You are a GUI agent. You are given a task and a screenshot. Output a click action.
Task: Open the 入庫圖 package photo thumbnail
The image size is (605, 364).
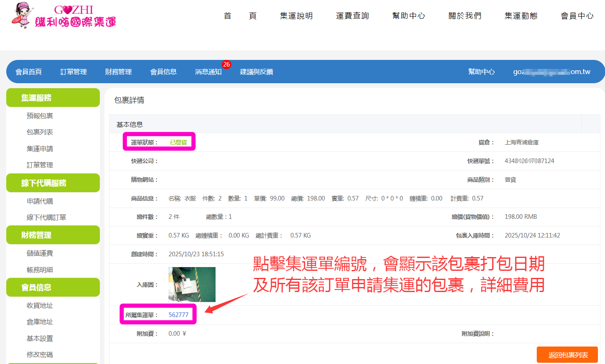pos(192,285)
